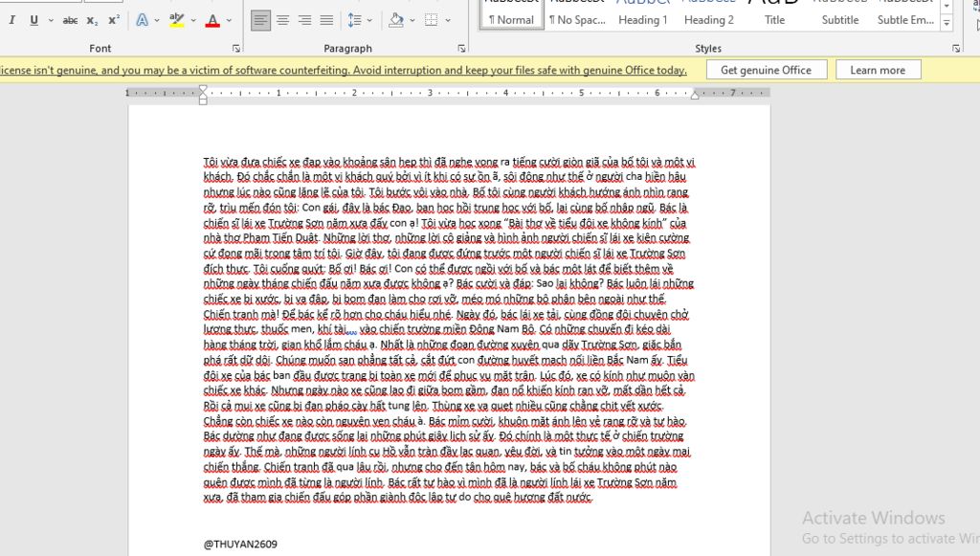This screenshot has width=980, height=556.
Task: Justify the paragraph text
Action: (326, 20)
